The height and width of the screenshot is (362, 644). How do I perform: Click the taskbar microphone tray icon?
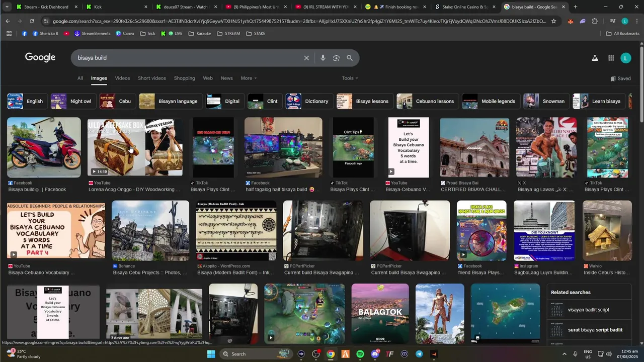(575, 354)
